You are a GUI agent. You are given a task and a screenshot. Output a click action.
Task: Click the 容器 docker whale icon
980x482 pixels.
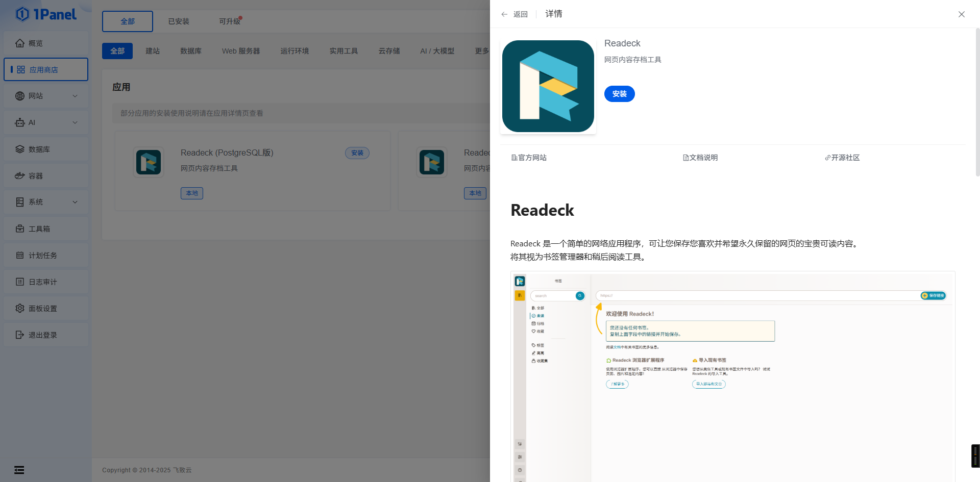click(20, 176)
